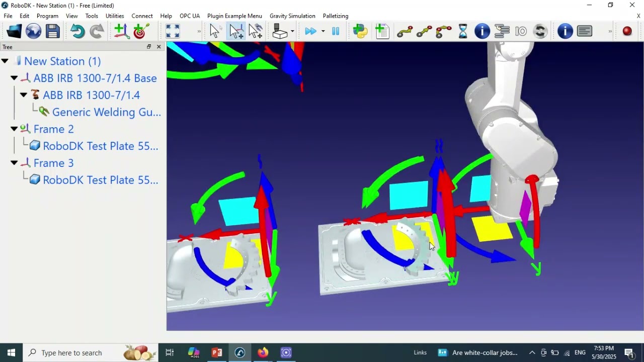
Task: Open the Help menu
Action: click(166, 16)
